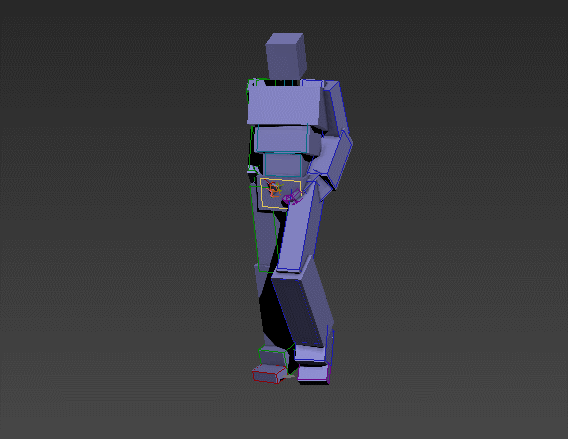Select the biped's large chest block
This screenshot has width=568, height=439.
(285, 105)
